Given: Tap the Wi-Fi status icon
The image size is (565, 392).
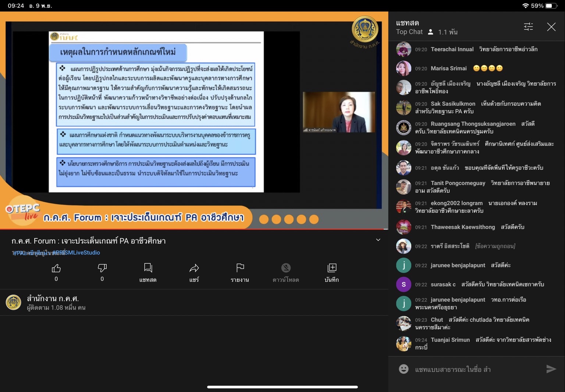Looking at the screenshot, I should point(525,6).
